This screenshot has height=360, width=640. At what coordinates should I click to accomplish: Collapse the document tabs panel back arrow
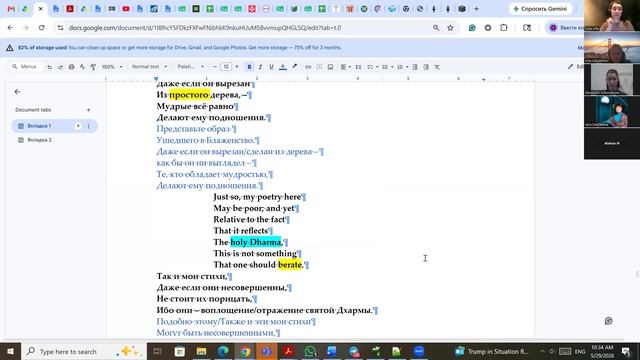tap(17, 92)
